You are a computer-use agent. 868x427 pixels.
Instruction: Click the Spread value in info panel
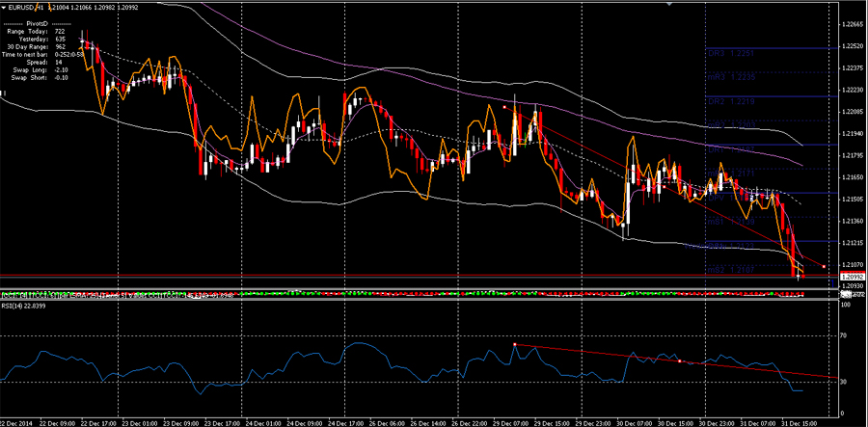tap(60, 62)
